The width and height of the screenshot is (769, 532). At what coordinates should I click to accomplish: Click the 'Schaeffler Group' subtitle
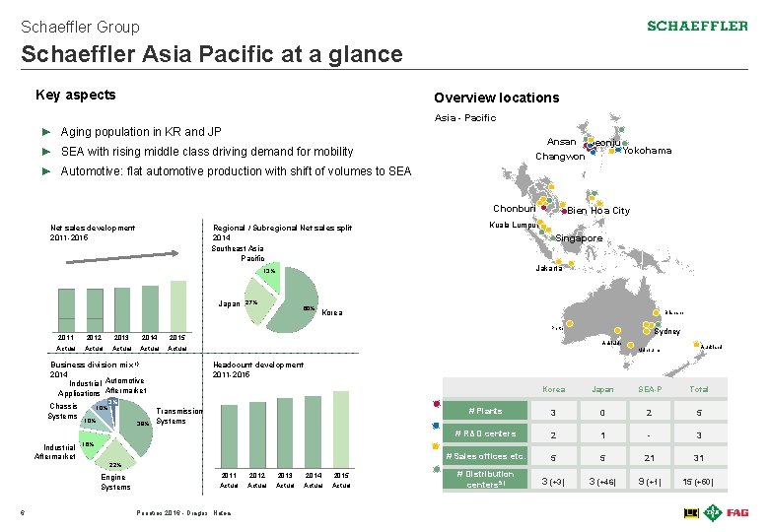[x=81, y=27]
